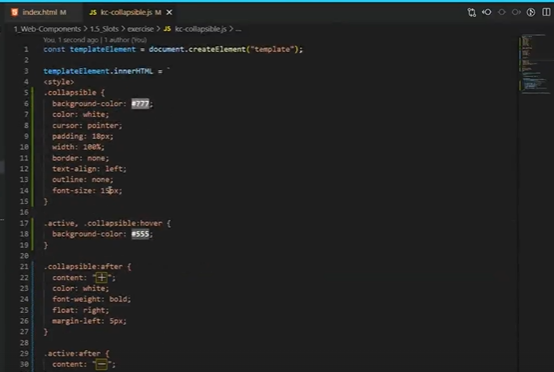This screenshot has height=372, width=554.
Task: Open breadcrumb 1.5_Slots dropdown
Action: [104, 29]
